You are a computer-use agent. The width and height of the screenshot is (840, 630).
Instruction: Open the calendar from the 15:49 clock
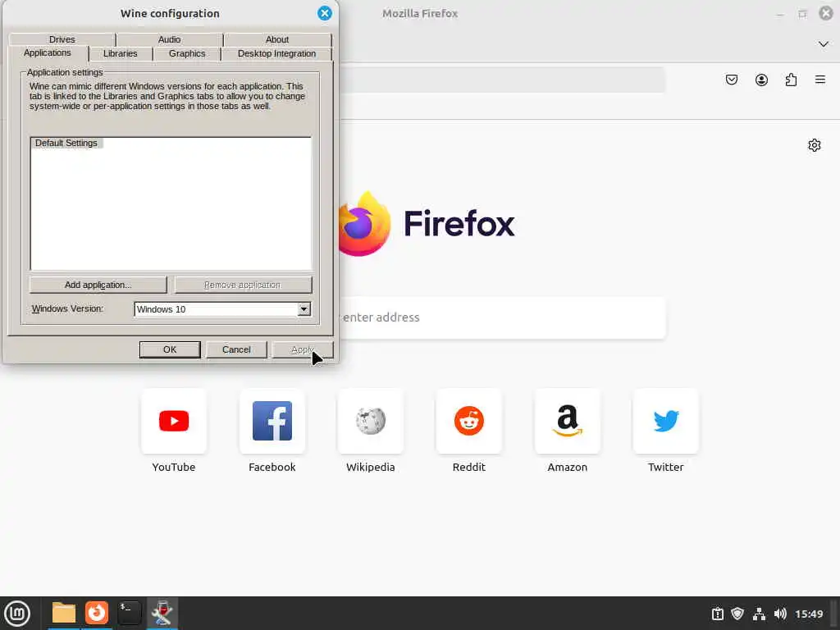(809, 614)
